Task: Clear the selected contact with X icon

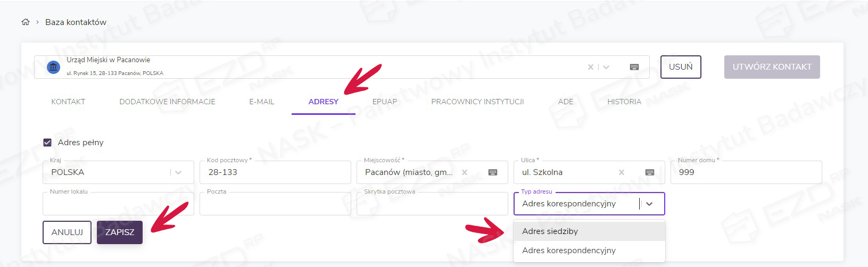Action: pyautogui.click(x=590, y=67)
